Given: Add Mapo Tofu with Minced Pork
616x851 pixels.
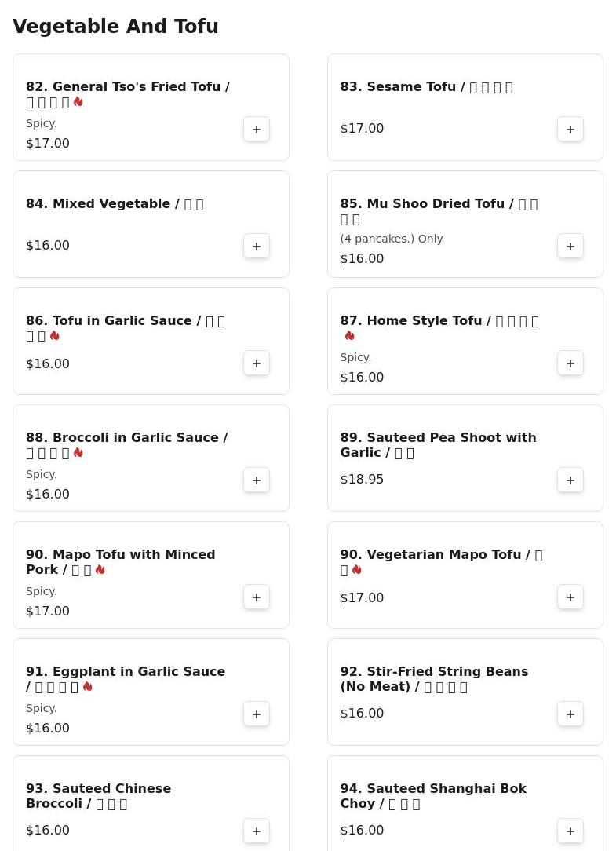Looking at the screenshot, I should [257, 597].
